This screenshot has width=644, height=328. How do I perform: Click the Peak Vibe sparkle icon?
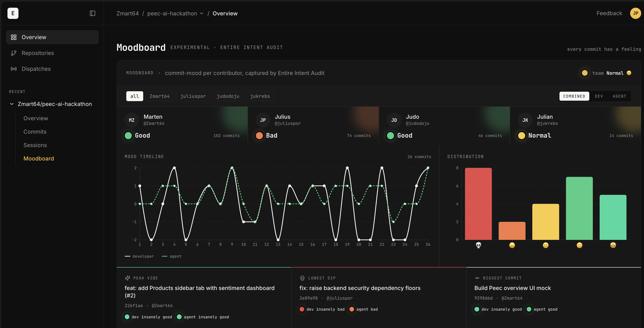tap(127, 278)
